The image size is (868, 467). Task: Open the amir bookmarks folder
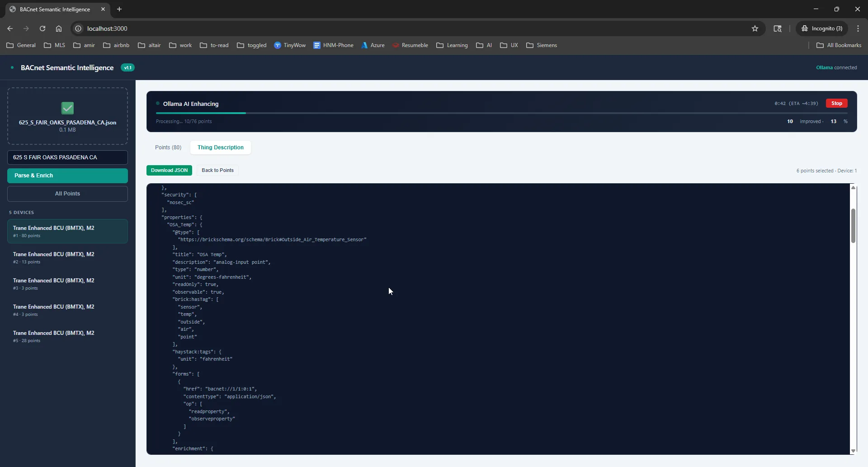tap(84, 45)
